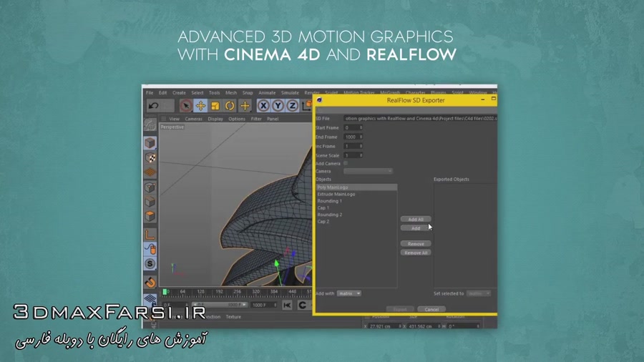Viewport: 644px width, 362px height.
Task: Select Extrude MainLogo in Objects list
Action: pos(356,194)
